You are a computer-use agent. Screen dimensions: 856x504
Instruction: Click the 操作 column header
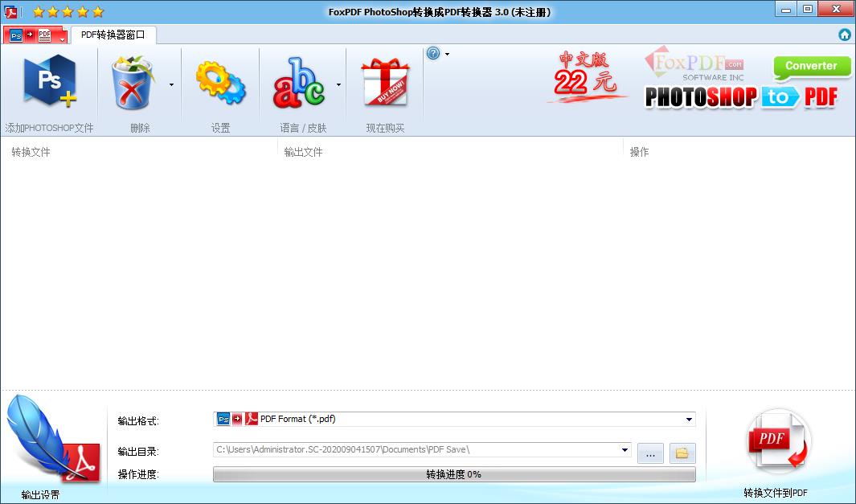[640, 151]
